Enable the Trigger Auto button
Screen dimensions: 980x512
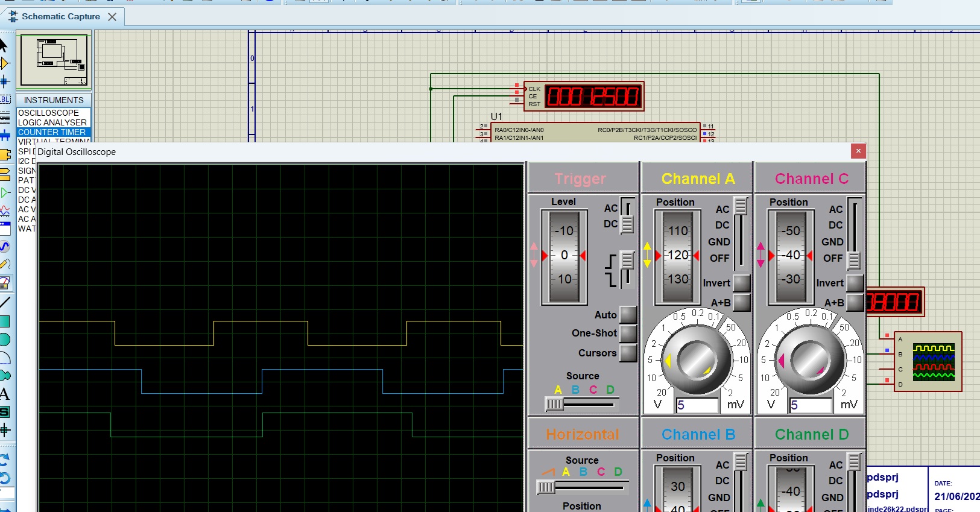click(x=628, y=314)
